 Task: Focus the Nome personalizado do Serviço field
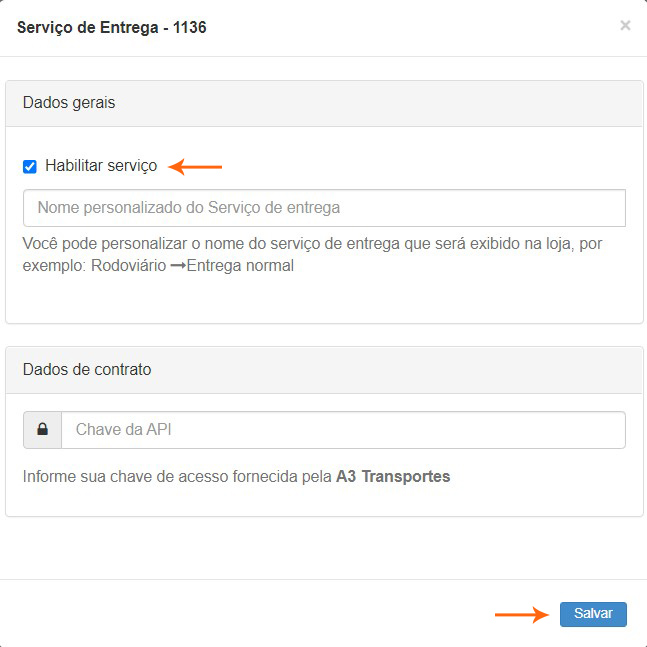[x=324, y=208]
